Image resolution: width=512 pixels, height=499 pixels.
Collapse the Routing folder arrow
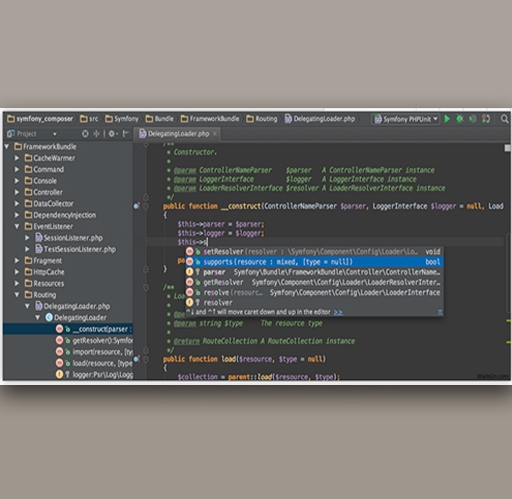click(17, 295)
